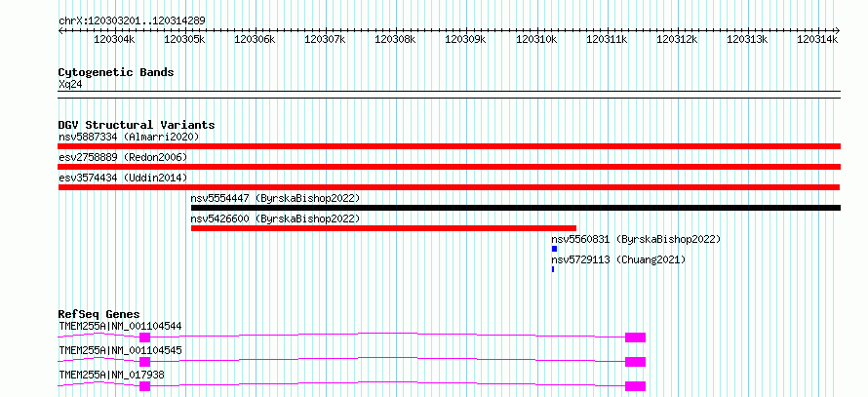Click the 120311k ruler tick label
Screen dimensions: 868x397
(x=607, y=39)
